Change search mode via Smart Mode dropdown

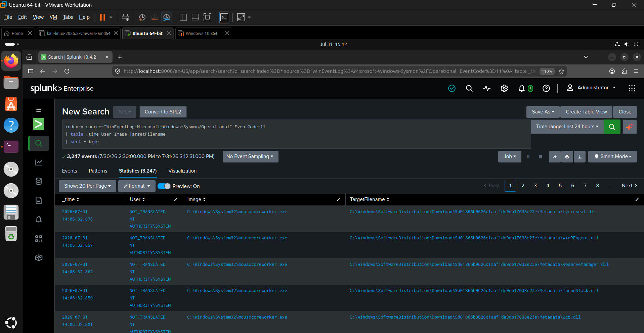(612, 156)
